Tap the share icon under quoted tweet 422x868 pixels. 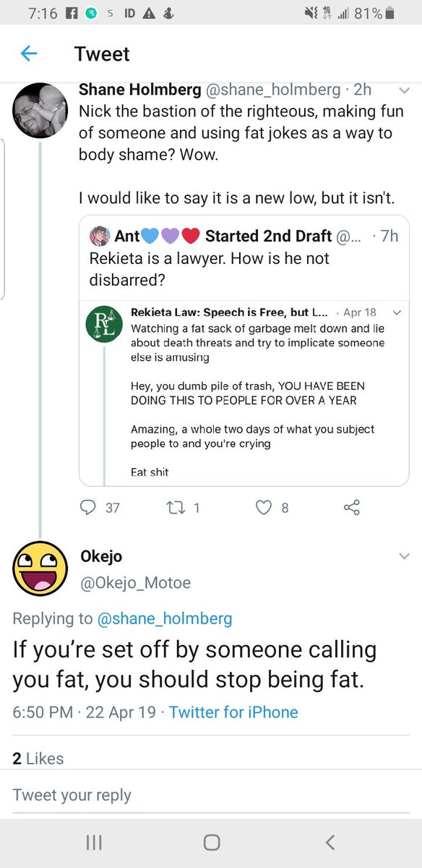click(352, 508)
